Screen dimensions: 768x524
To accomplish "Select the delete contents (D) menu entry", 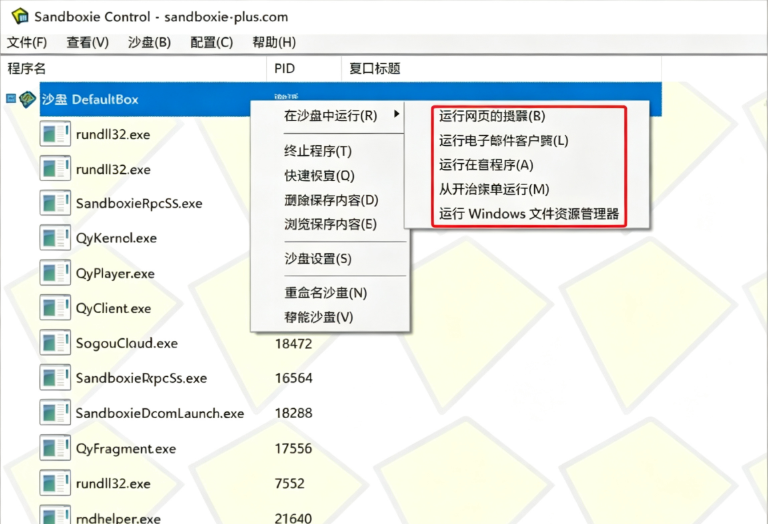I will (x=331, y=200).
